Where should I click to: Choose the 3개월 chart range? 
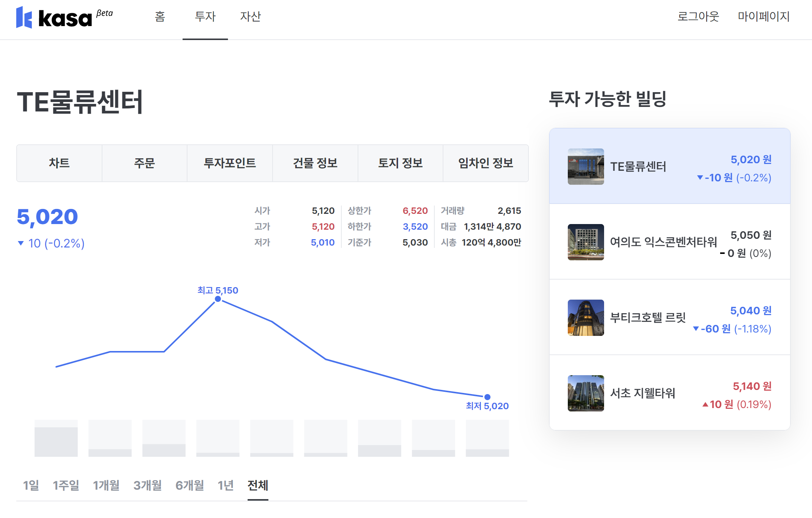[x=147, y=485]
